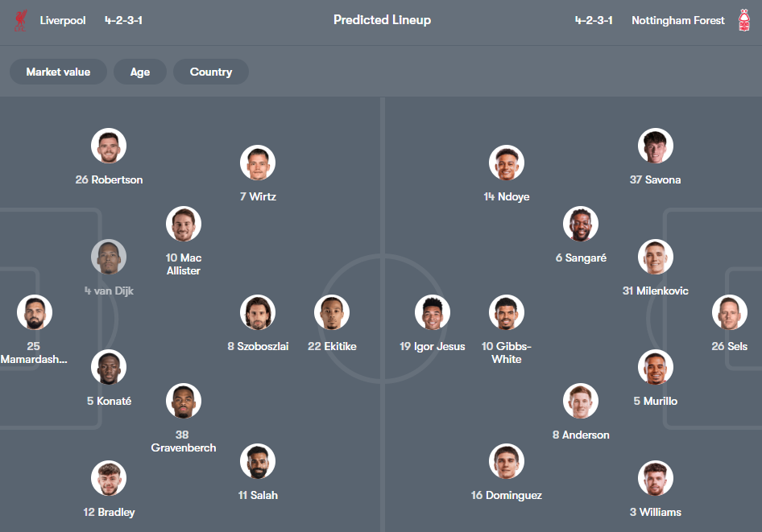This screenshot has height=532, width=762.
Task: Toggle the Country display filter
Action: coord(210,71)
